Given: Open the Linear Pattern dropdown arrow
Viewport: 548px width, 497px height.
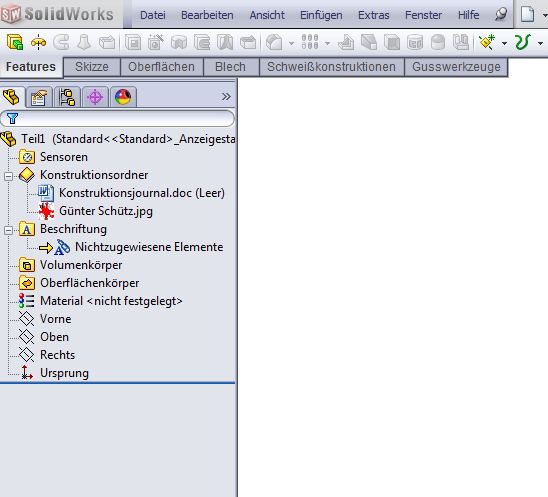Looking at the screenshot, I should [x=327, y=43].
